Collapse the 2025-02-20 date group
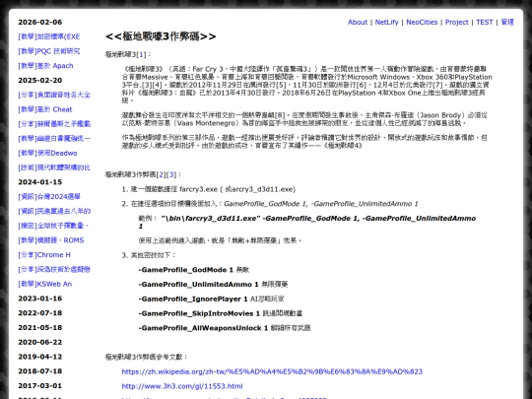This screenshot has height=399, width=532. pyautogui.click(x=40, y=81)
